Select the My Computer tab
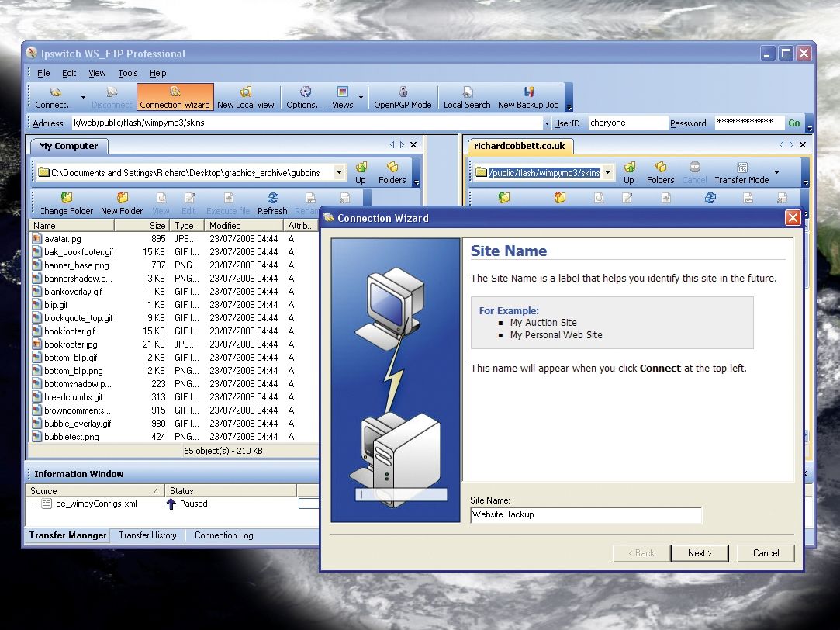The image size is (840, 630). click(x=68, y=146)
